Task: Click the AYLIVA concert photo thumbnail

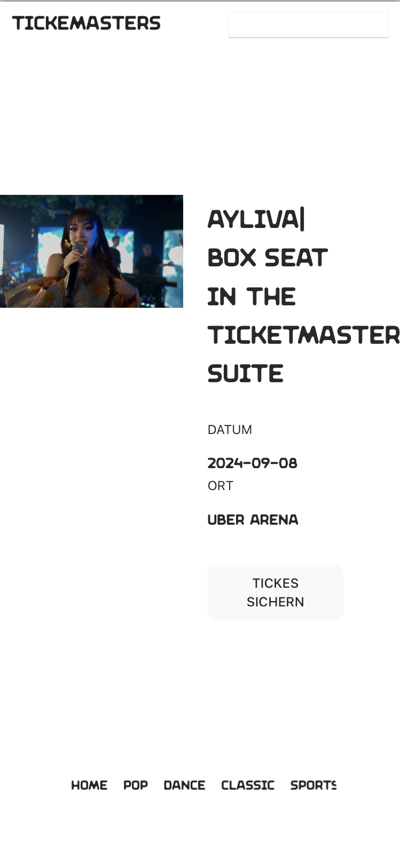Action: point(91,251)
